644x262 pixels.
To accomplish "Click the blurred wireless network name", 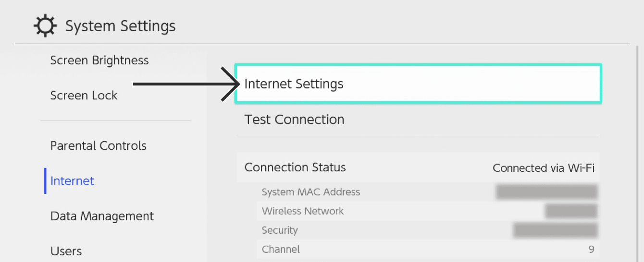I will click(571, 211).
